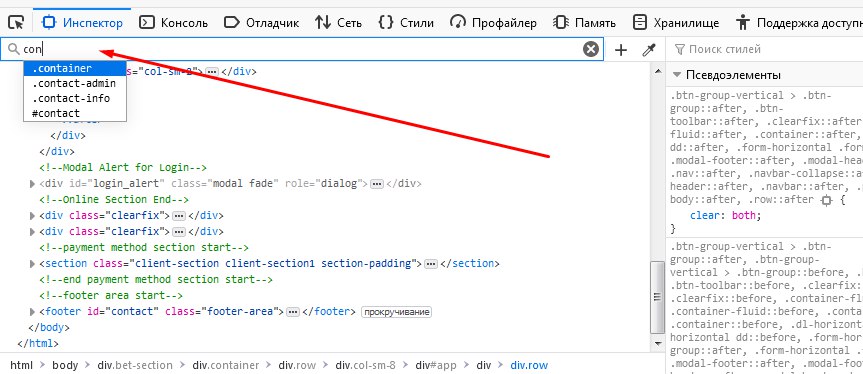Screen dimensions: 863x374
Task: Click body in the breadcrumb bar
Action: pos(65,365)
